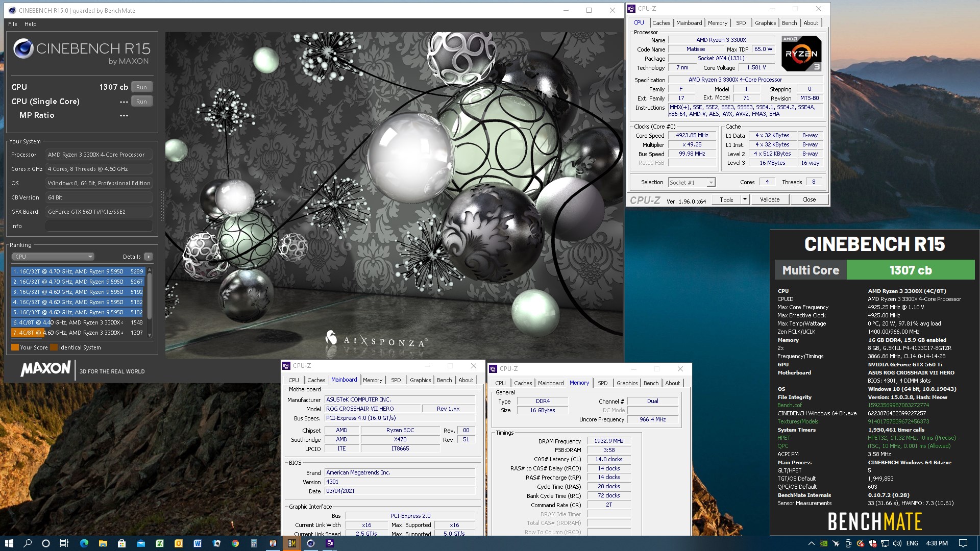Select ranking entry 6 with score 1548

click(x=78, y=322)
